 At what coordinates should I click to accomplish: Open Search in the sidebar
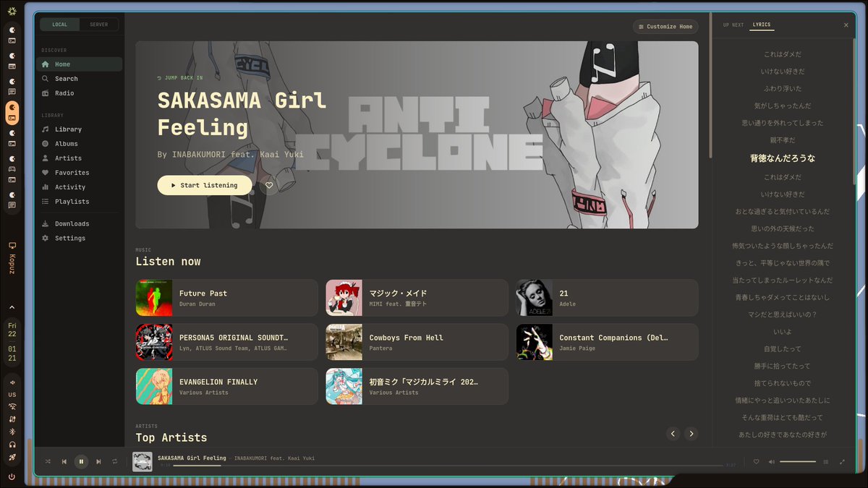click(79, 79)
